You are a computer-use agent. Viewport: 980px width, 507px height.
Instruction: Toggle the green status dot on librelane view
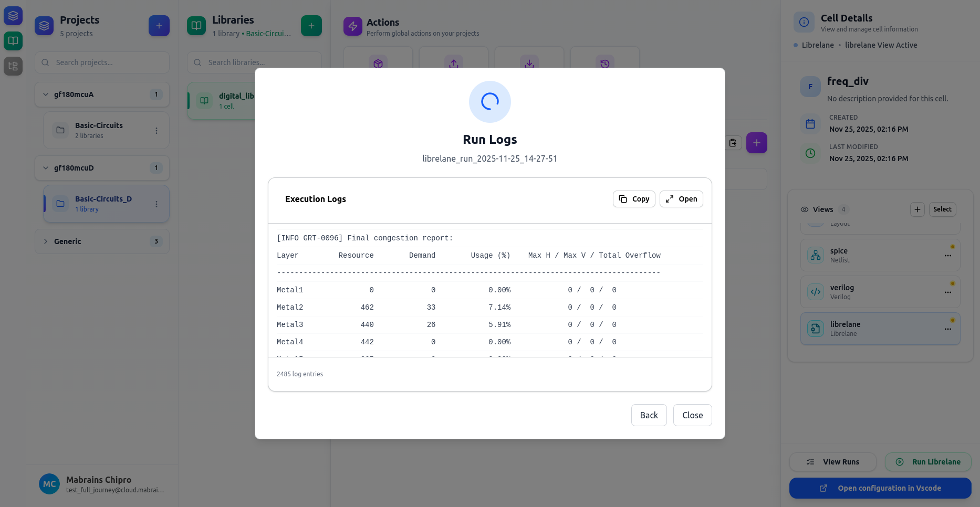coord(952,320)
